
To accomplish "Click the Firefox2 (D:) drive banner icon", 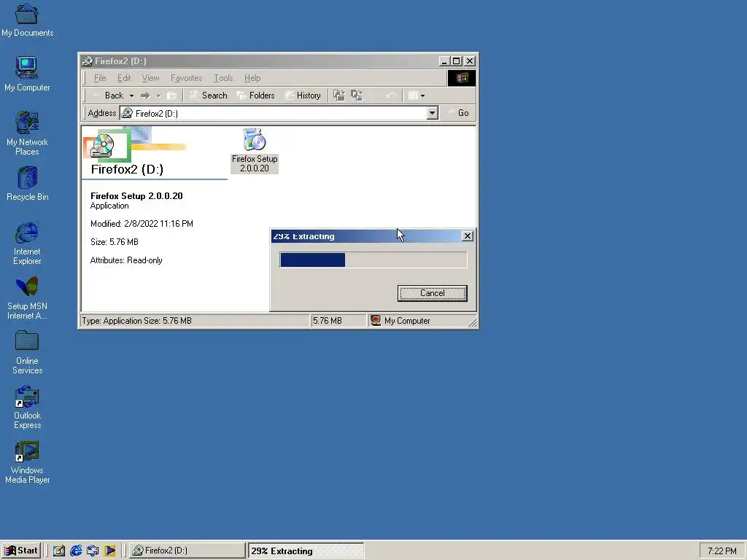I will point(102,146).
